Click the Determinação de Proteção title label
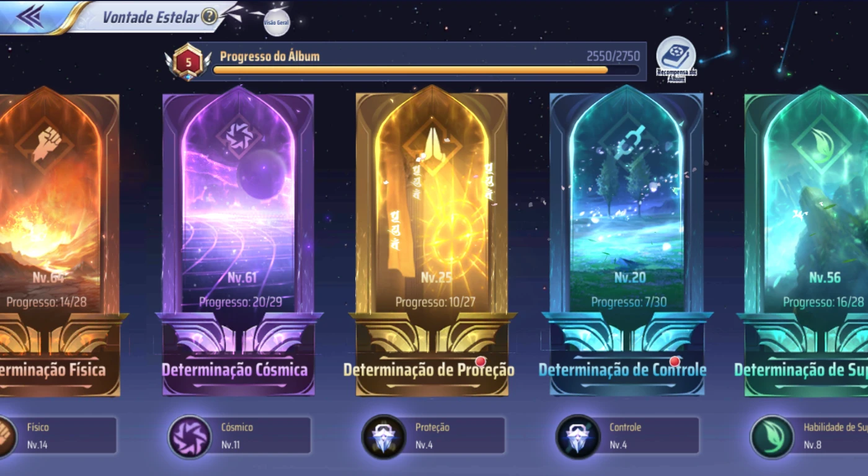The image size is (868, 476). pyautogui.click(x=429, y=370)
